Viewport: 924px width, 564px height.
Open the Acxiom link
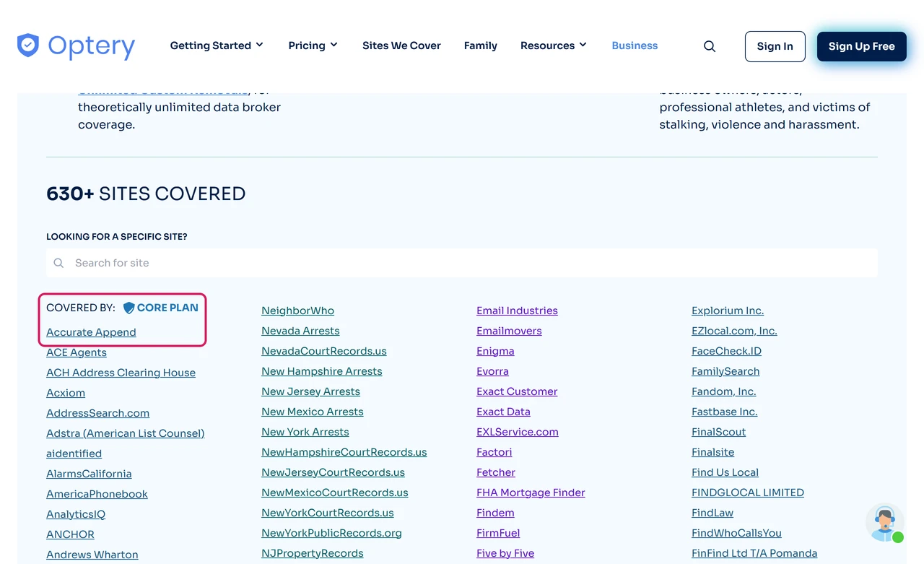66,393
